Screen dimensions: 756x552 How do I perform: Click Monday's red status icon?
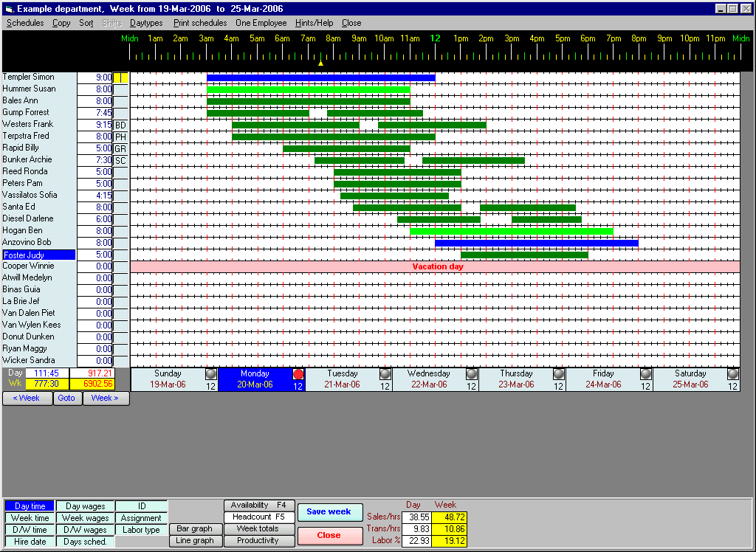298,375
